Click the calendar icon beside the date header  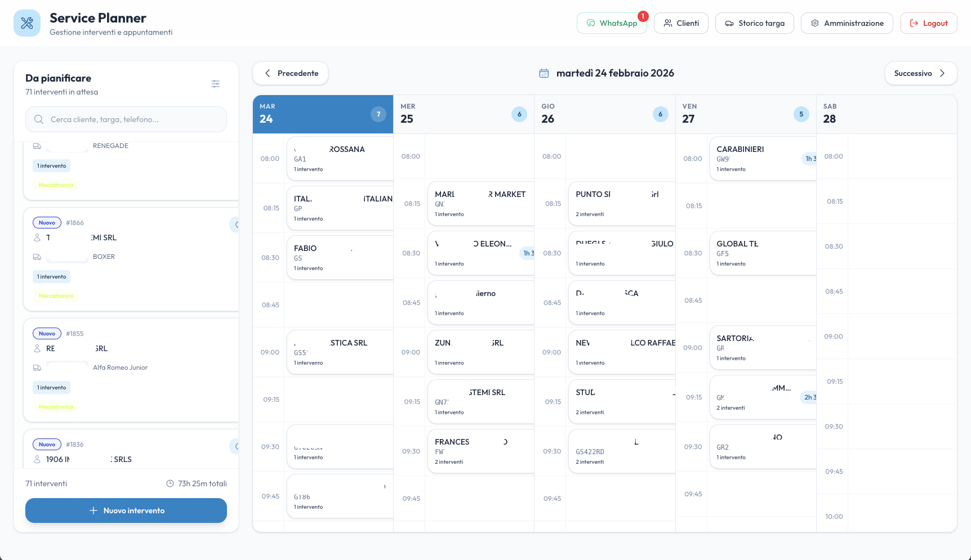tap(544, 73)
